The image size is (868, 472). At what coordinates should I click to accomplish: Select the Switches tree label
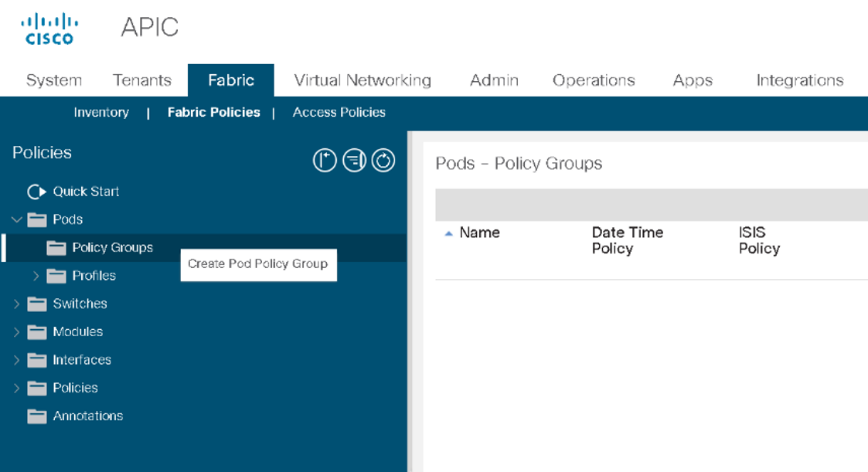80,304
